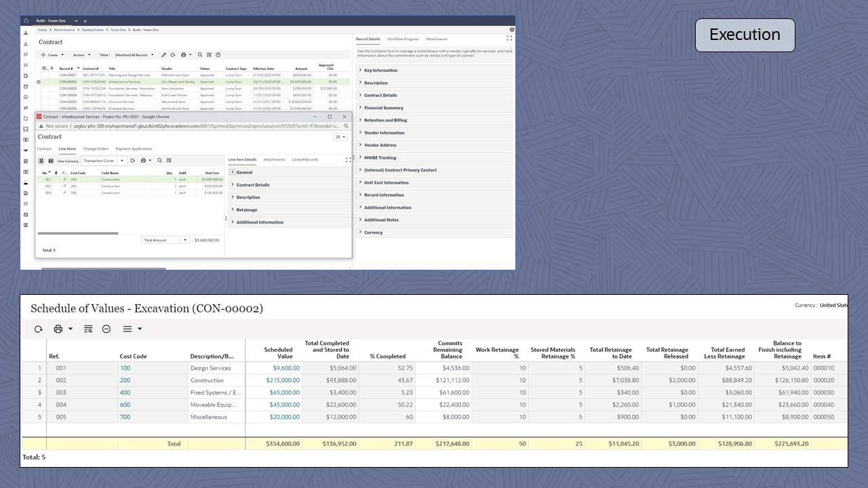This screenshot has height=488, width=868.
Task: Open the Create dropdown menu
Action: 52,55
